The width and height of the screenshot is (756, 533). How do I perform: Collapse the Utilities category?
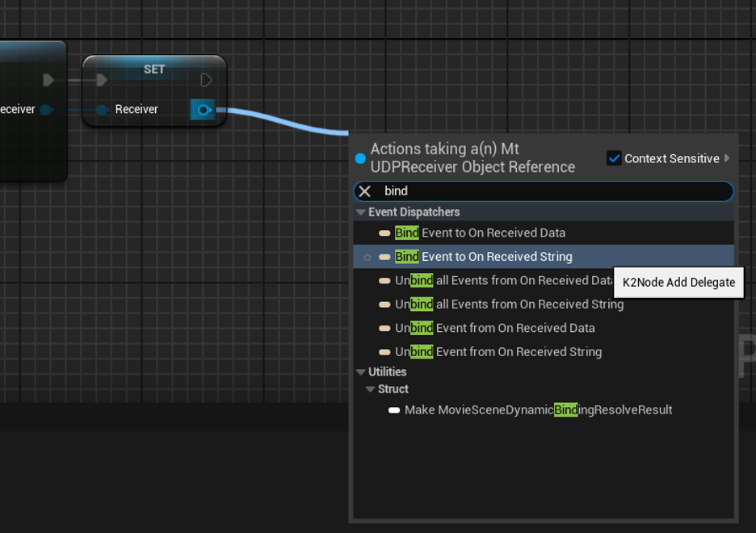(x=360, y=372)
